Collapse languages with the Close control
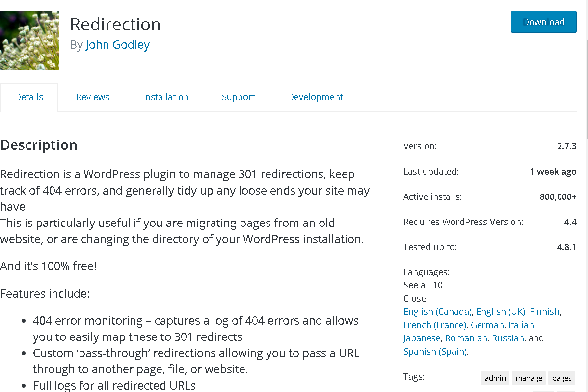The width and height of the screenshot is (588, 392). click(x=415, y=299)
